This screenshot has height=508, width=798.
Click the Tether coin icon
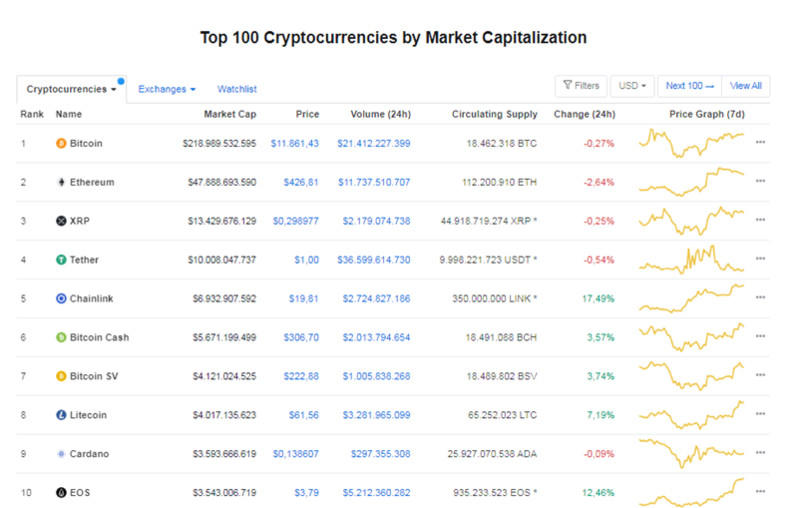[61, 260]
